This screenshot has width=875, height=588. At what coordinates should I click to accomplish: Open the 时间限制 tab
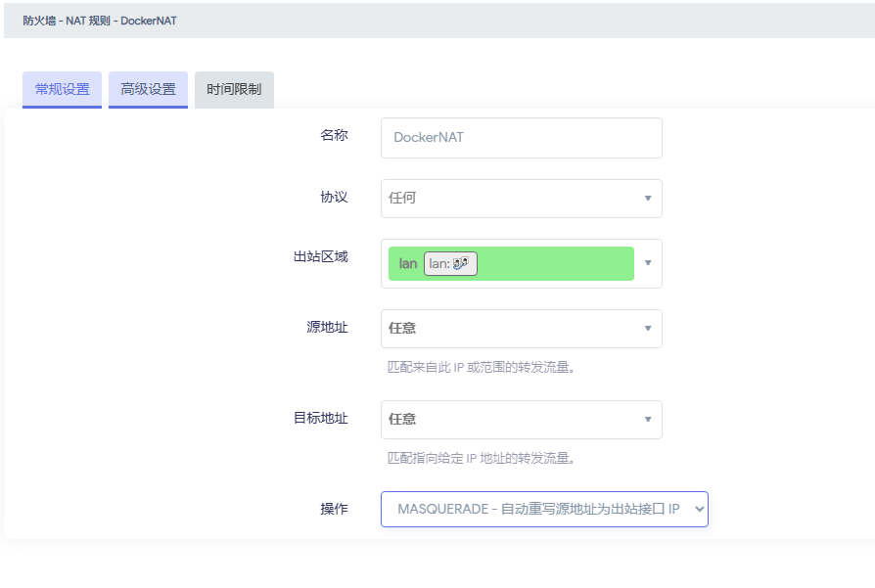click(x=234, y=89)
